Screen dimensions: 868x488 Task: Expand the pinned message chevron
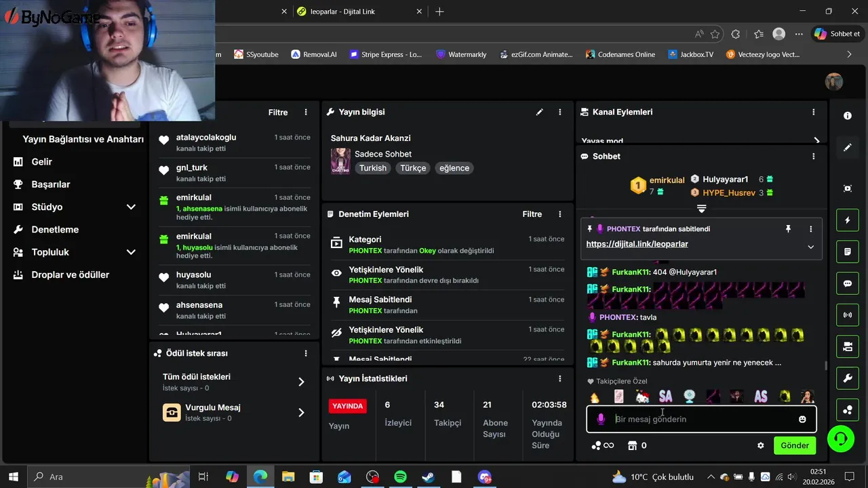click(x=810, y=247)
